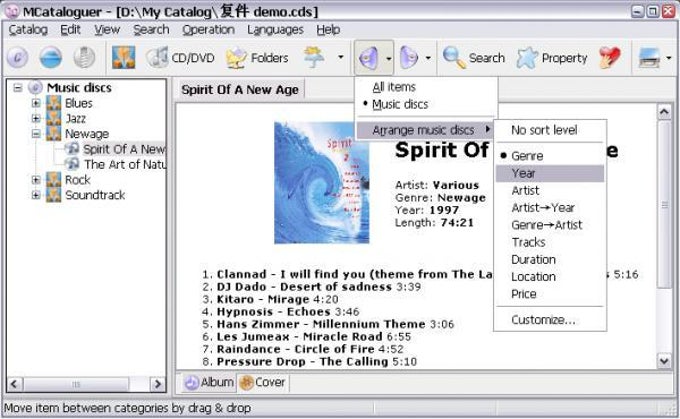Open Customize... sort dialog
The image size is (680, 419).
pos(549,320)
